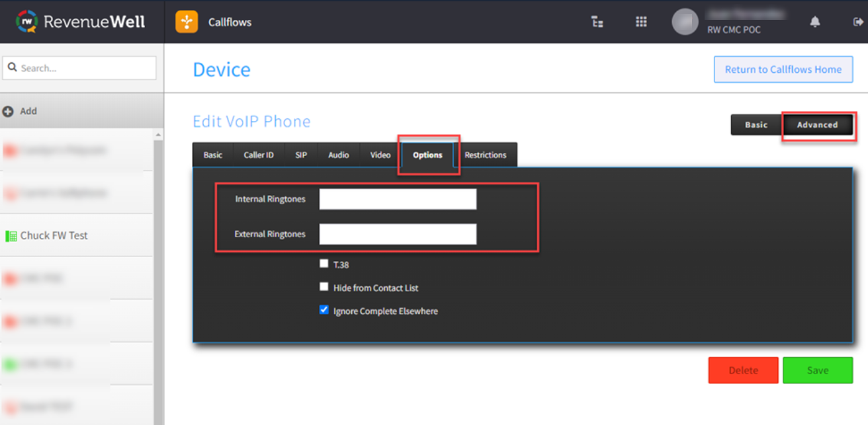Check Hide from Contact List
This screenshot has width=868, height=425.
(324, 287)
